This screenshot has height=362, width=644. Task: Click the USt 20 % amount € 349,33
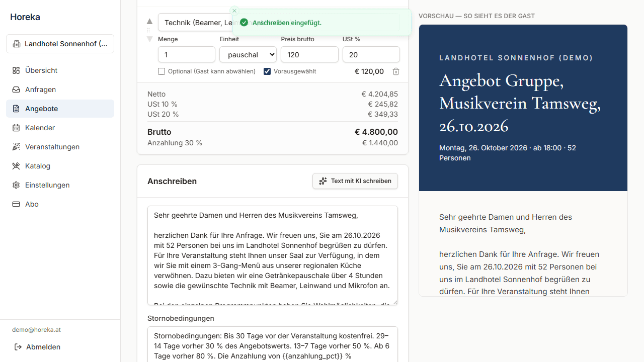[383, 114]
